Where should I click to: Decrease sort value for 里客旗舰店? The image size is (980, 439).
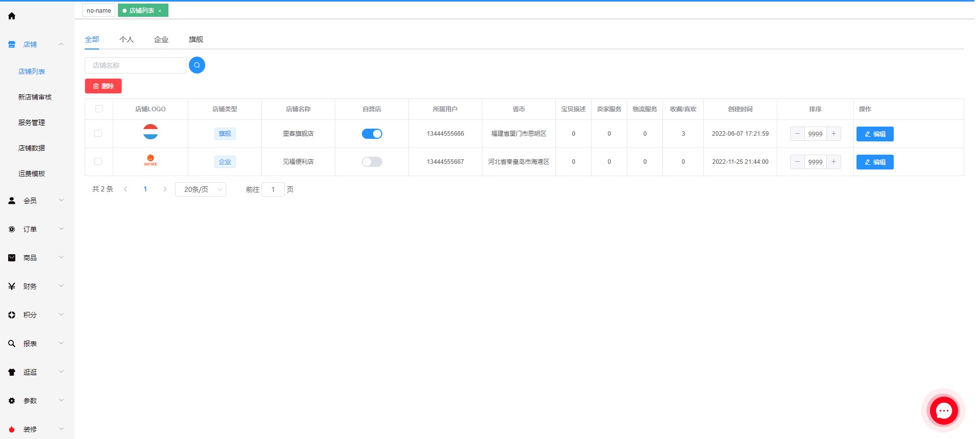click(797, 134)
